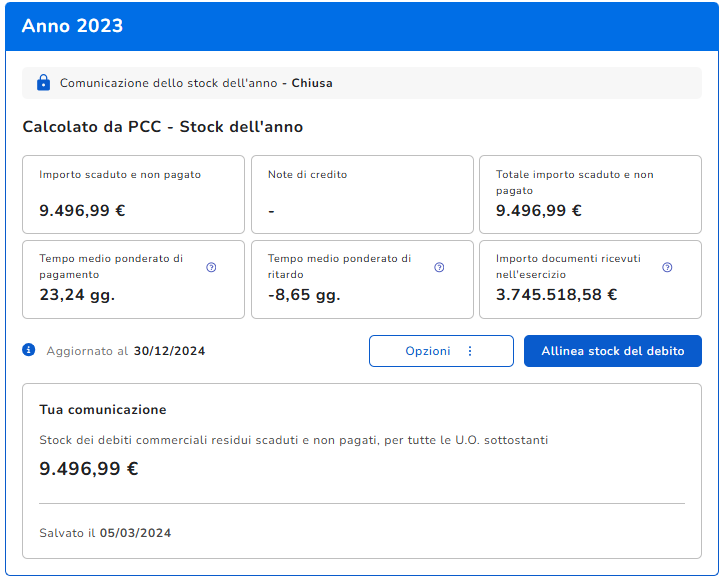This screenshot has width=726, height=581.
Task: Select the Note di credito card
Action: (x=362, y=194)
